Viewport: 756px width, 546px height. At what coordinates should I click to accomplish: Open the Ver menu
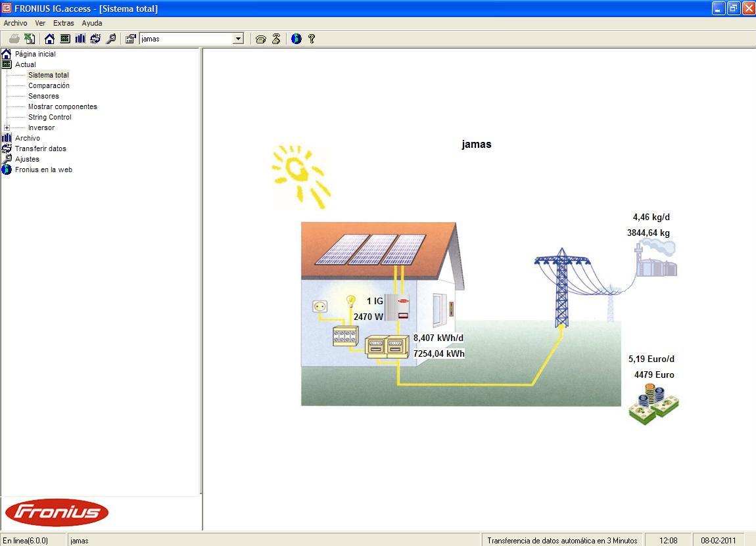[x=40, y=23]
